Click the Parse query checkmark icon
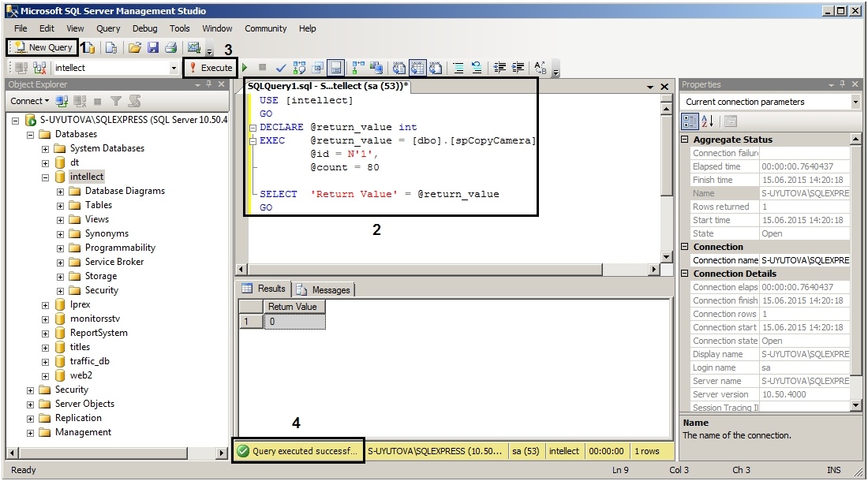The image size is (868, 481). coord(281,68)
